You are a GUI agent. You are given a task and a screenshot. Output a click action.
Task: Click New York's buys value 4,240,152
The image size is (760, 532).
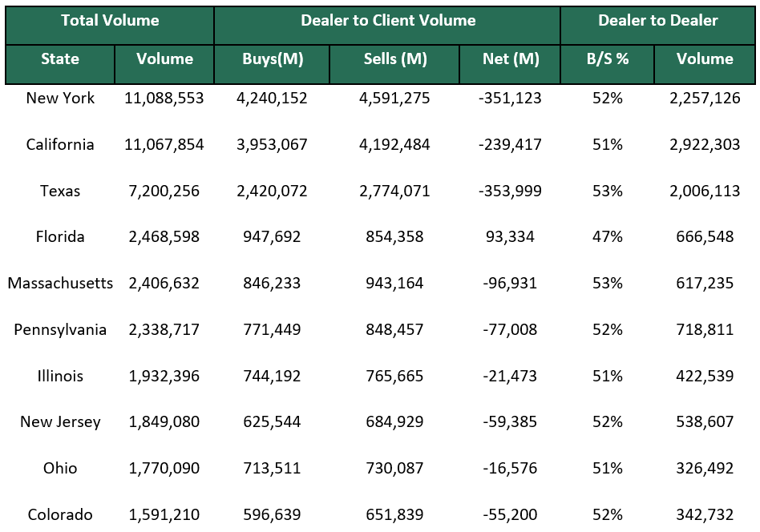click(273, 99)
